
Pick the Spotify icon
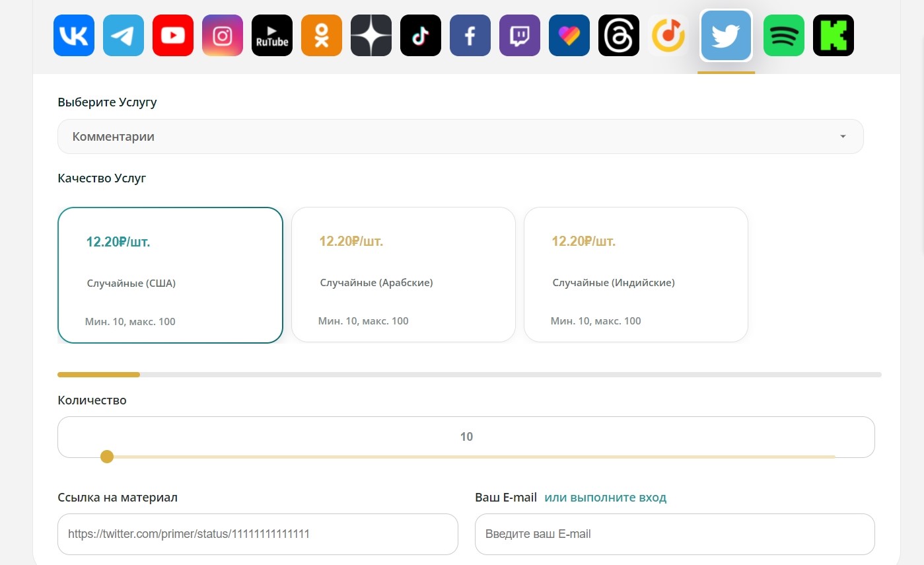pos(784,36)
